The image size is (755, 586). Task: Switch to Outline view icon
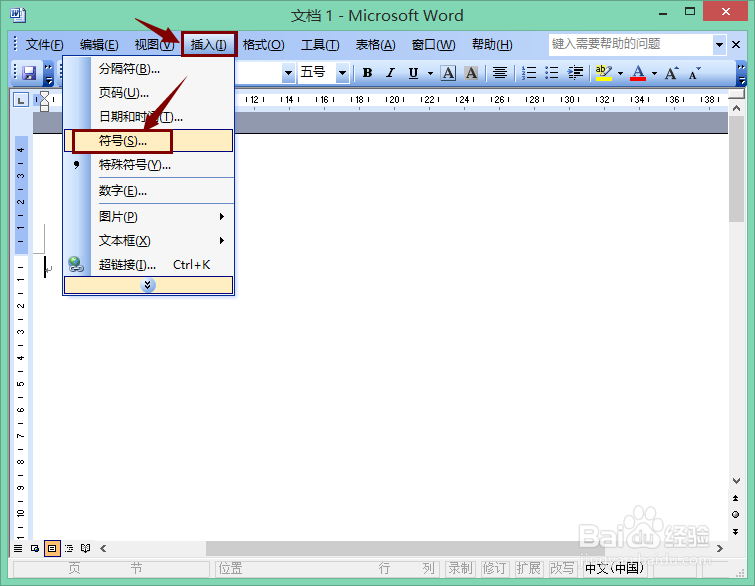(69, 548)
